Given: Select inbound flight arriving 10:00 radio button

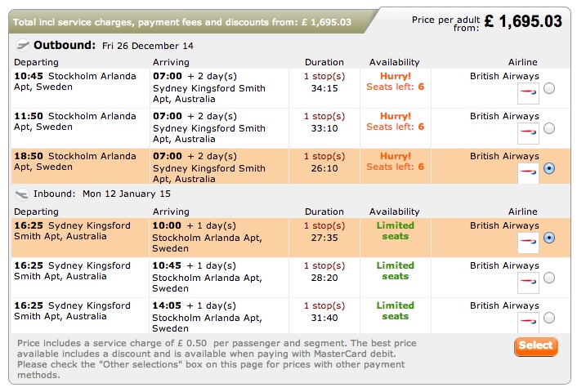Looking at the screenshot, I should coord(549,238).
